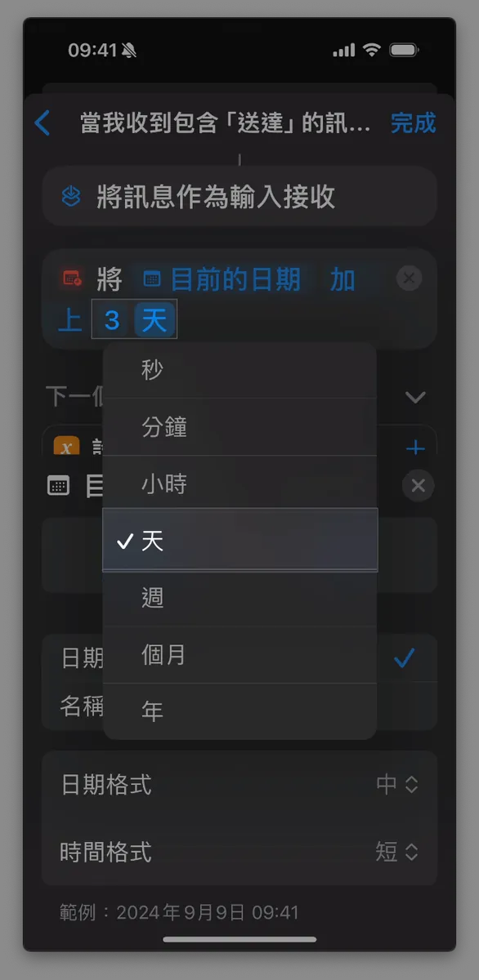
Task: Tap the 加 operation token
Action: point(342,279)
